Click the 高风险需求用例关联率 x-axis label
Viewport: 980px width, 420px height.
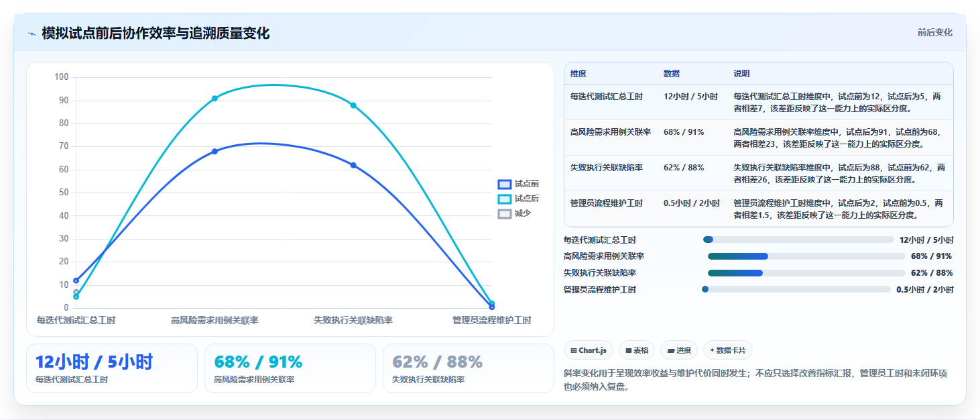pos(215,321)
